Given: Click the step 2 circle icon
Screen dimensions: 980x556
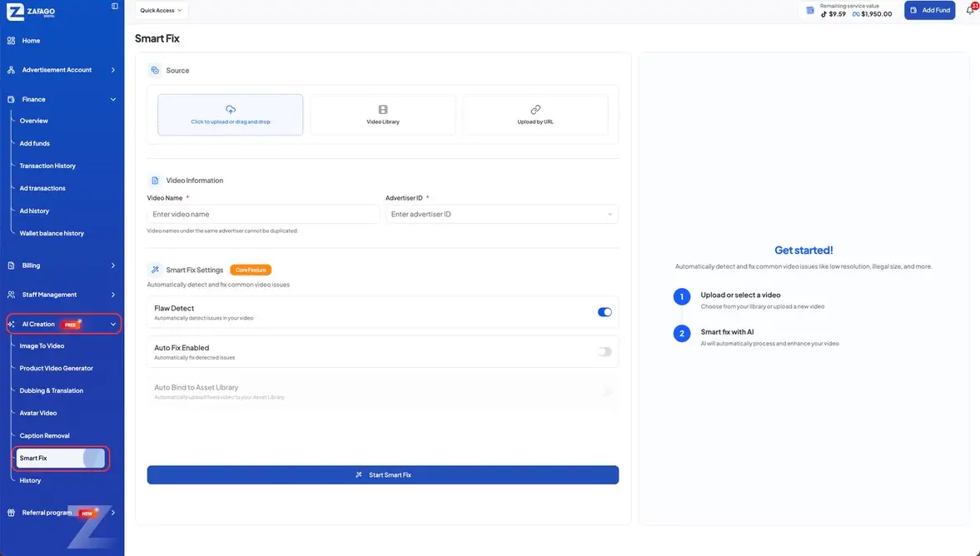Looking at the screenshot, I should point(682,334).
